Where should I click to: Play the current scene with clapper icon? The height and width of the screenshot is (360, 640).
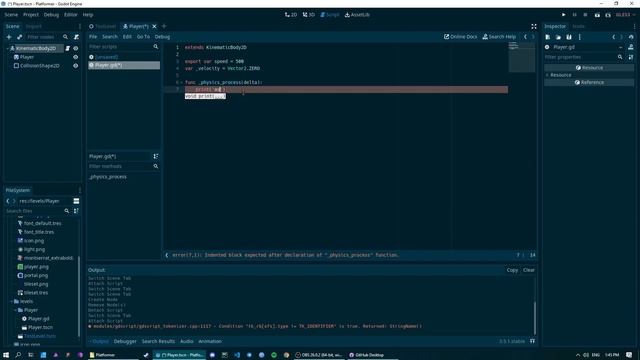597,15
